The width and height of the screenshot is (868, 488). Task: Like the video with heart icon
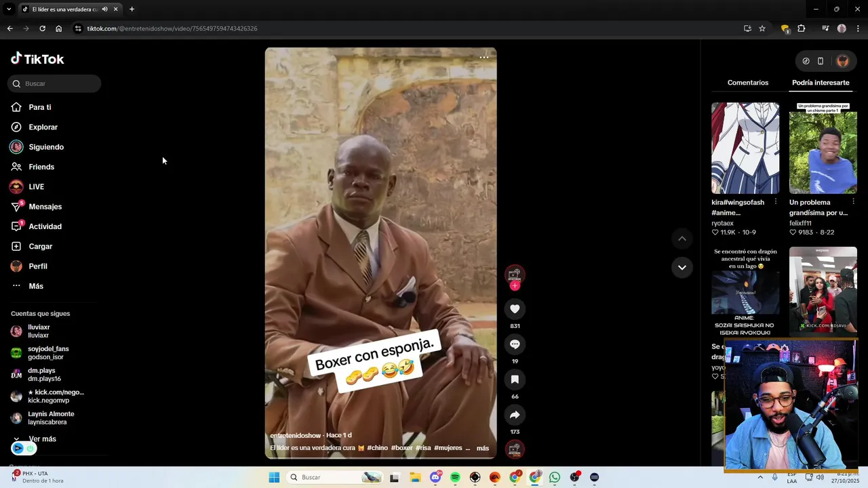(x=515, y=309)
